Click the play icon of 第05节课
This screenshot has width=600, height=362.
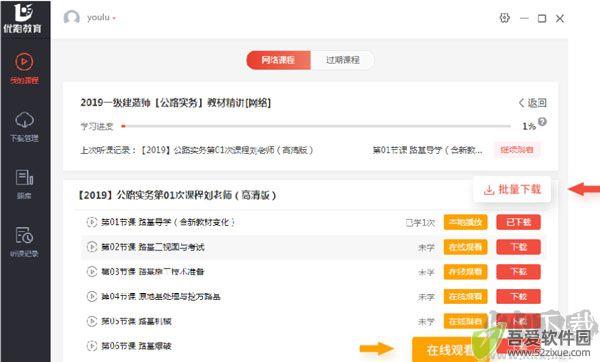tap(92, 321)
